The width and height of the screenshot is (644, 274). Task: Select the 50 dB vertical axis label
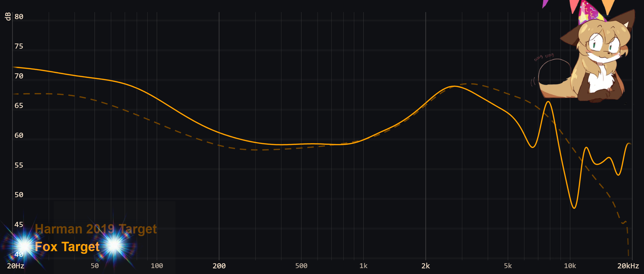19,195
